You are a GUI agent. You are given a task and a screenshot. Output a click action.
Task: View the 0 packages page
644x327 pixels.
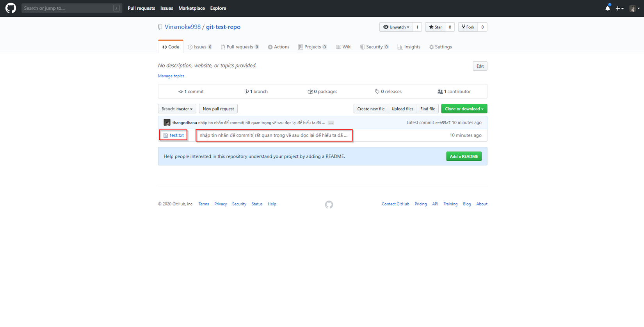point(322,92)
